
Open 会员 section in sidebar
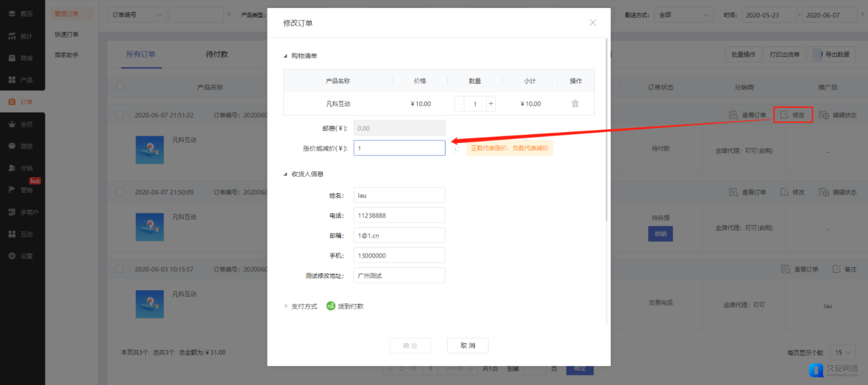(22, 124)
